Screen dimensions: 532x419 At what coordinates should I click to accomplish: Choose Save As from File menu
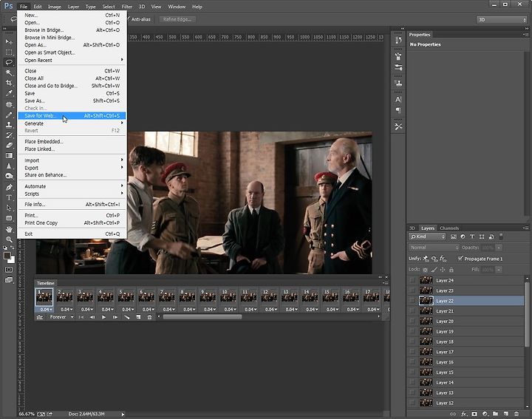pyautogui.click(x=72, y=101)
